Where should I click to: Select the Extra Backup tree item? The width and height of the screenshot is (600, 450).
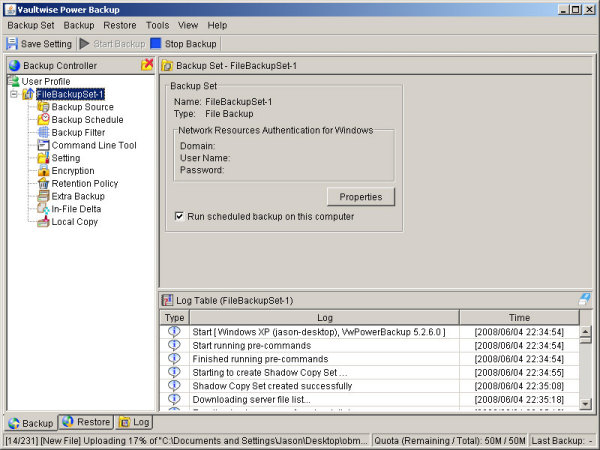click(78, 196)
